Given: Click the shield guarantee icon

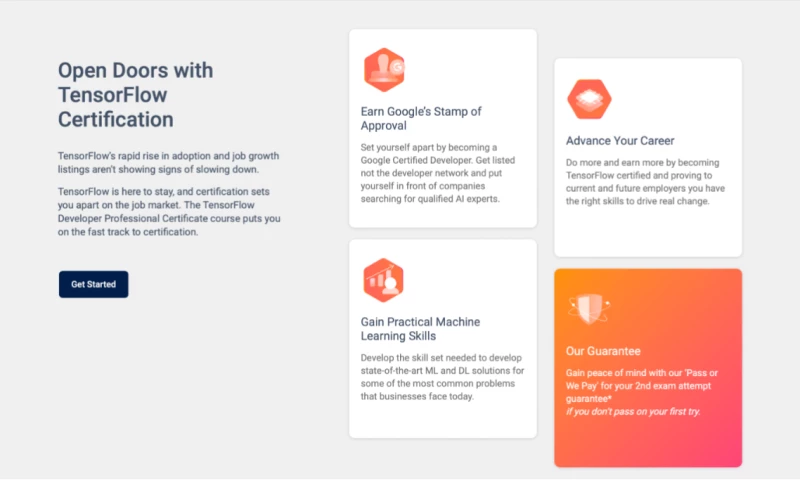Looking at the screenshot, I should coord(588,309).
